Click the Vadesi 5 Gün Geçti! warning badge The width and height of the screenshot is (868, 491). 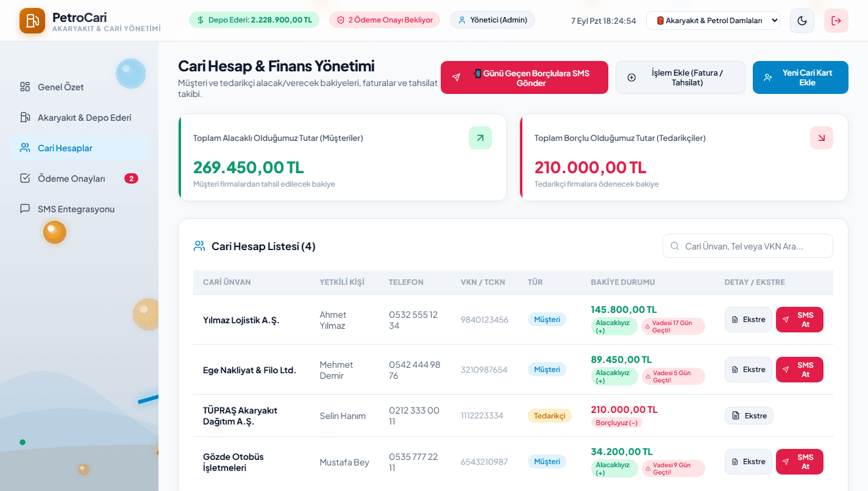673,377
